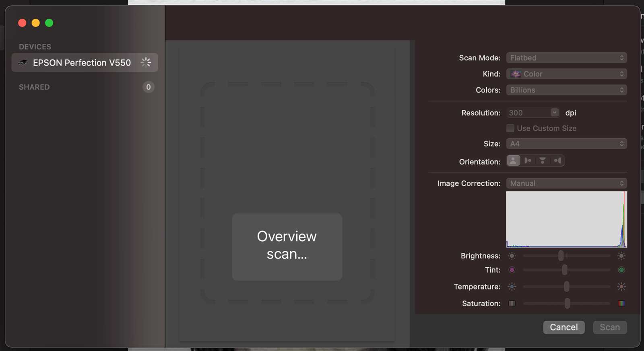The height and width of the screenshot is (351, 644).
Task: Enable the Use Custom Size checkbox
Action: [x=510, y=128]
